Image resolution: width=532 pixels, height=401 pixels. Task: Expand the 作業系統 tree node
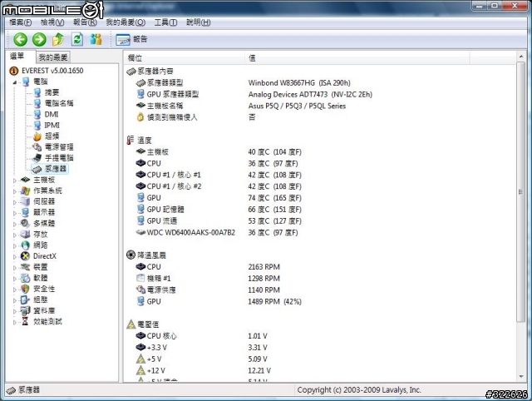tap(15, 191)
